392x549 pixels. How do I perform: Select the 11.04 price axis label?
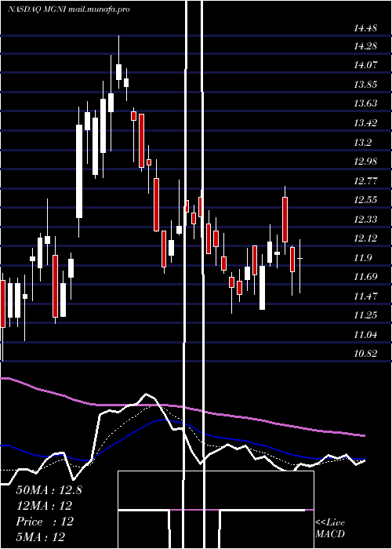pos(365,335)
